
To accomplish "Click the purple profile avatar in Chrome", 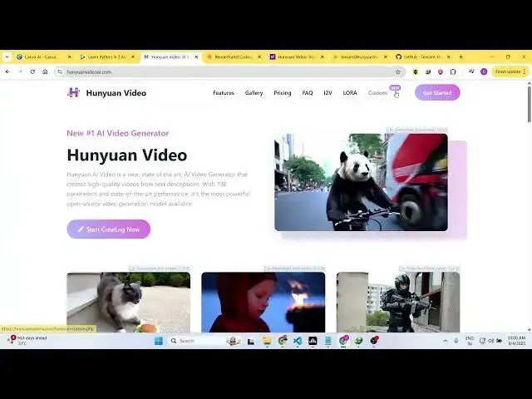I will coord(484,71).
